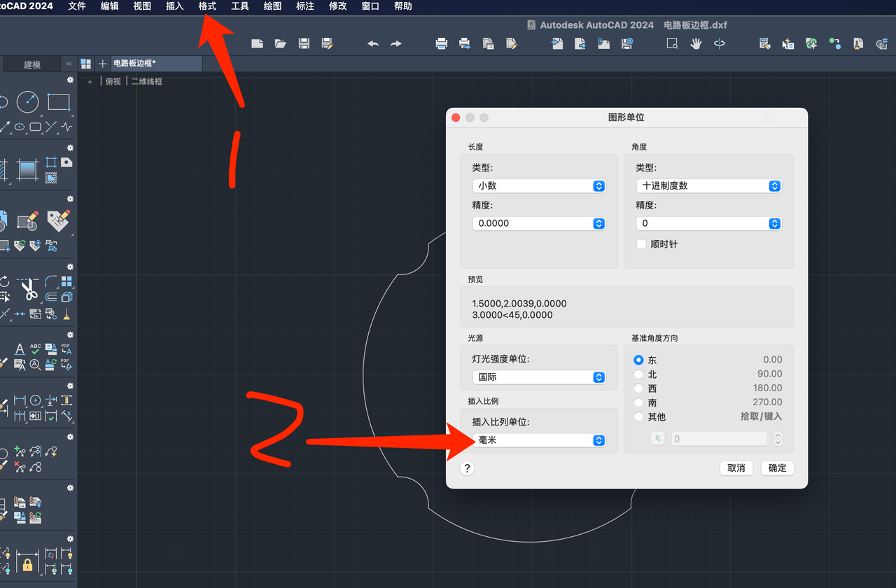The width and height of the screenshot is (896, 588).
Task: Click the Print icon in toolbar
Action: (x=442, y=43)
